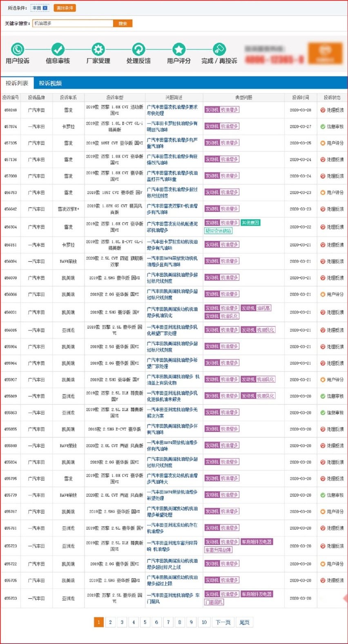Click 雷凌双擎E+ in the 投诉车系 column
Viewport: 348px width, 644px height.
[x=68, y=209]
